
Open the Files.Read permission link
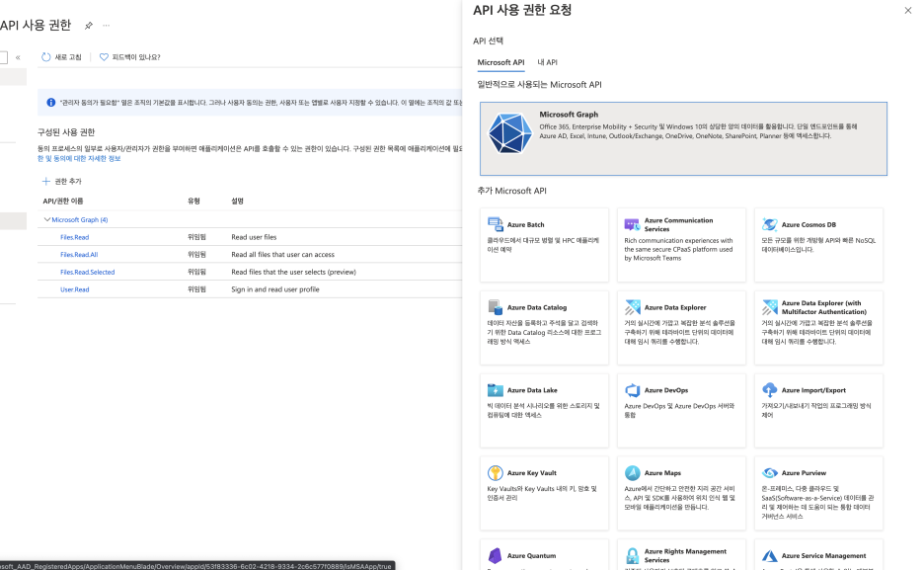pyautogui.click(x=74, y=237)
